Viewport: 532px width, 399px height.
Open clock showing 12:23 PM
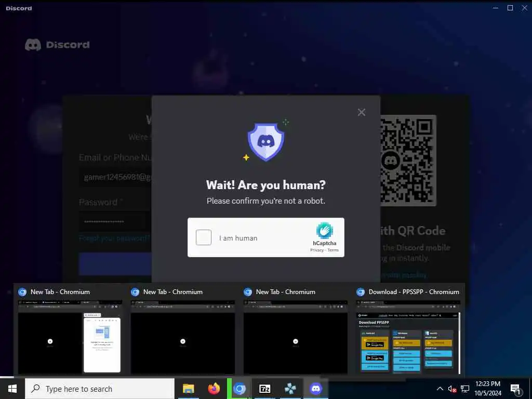[x=488, y=389]
